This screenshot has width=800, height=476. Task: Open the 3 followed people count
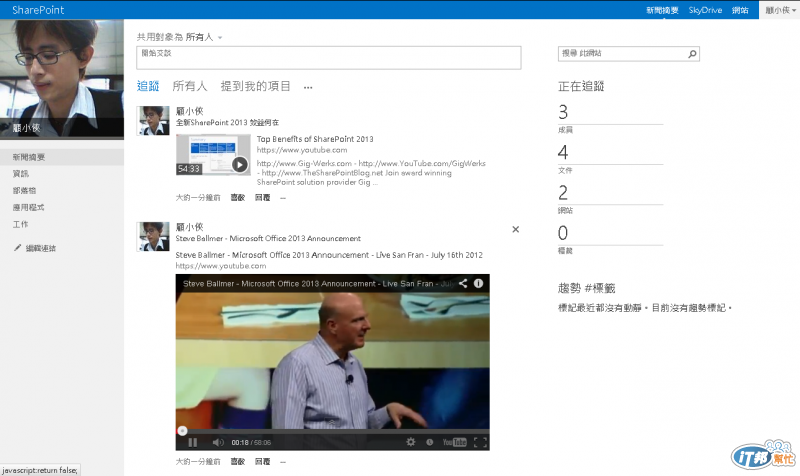point(563,112)
